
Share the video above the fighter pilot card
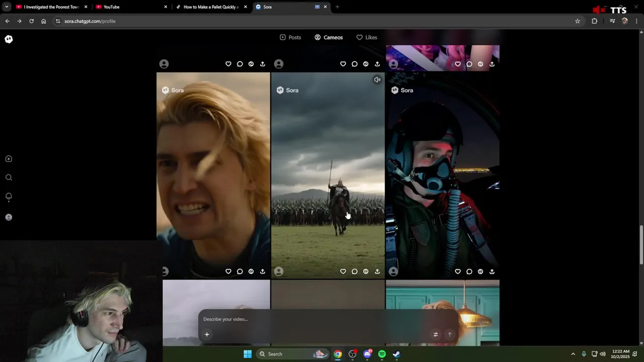[x=492, y=64]
